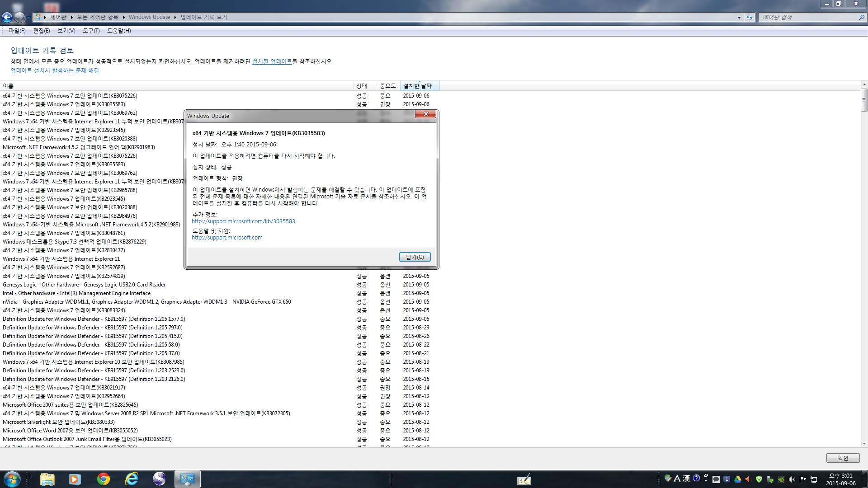The height and width of the screenshot is (488, 868).
Task: Close the Windows Update details dialog with X
Action: 425,114
